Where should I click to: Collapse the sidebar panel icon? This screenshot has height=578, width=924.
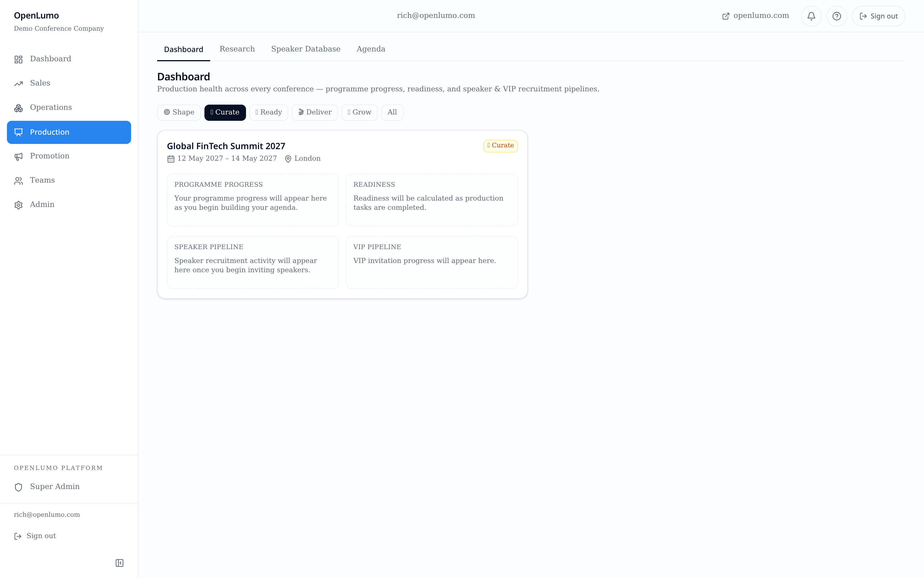pyautogui.click(x=120, y=563)
